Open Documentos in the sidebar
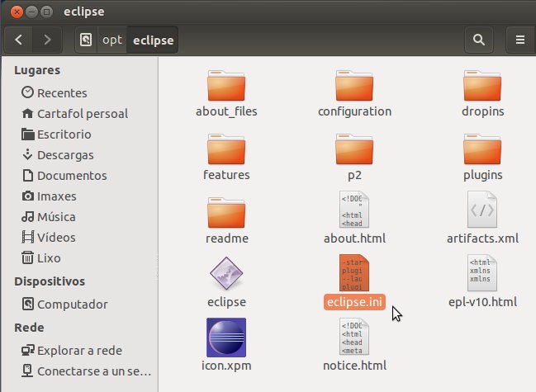This screenshot has width=536, height=392. (x=80, y=176)
